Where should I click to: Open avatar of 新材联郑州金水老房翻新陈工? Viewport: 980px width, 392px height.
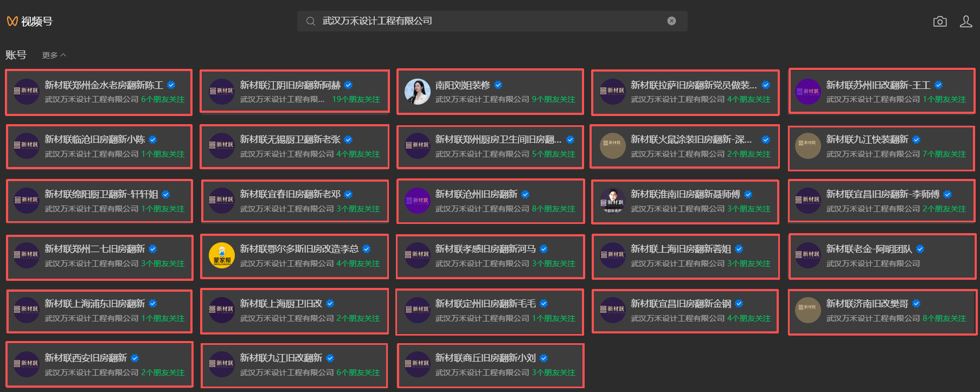(x=26, y=92)
